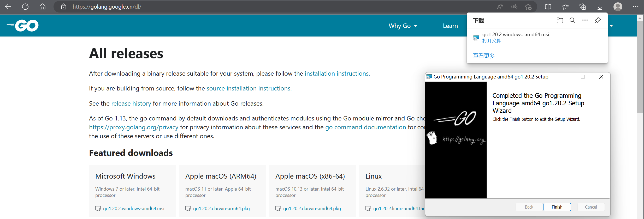Click the Linux card title

click(374, 176)
